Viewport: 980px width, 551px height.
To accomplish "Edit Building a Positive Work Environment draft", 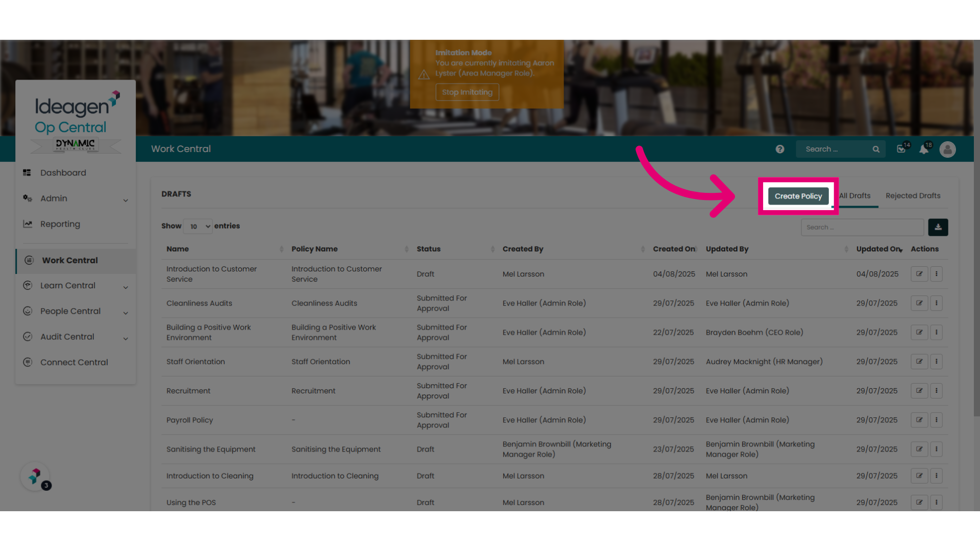I will pyautogui.click(x=919, y=332).
